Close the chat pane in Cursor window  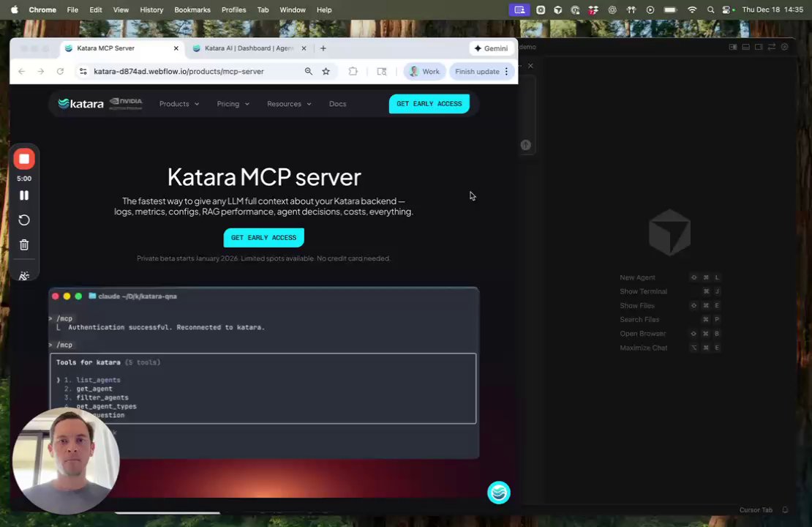pyautogui.click(x=530, y=66)
